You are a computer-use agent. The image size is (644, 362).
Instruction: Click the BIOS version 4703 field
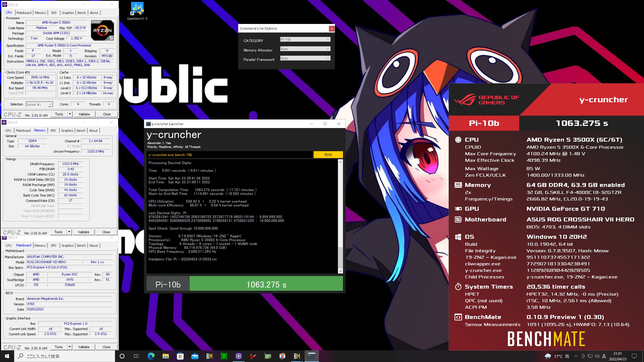70,304
